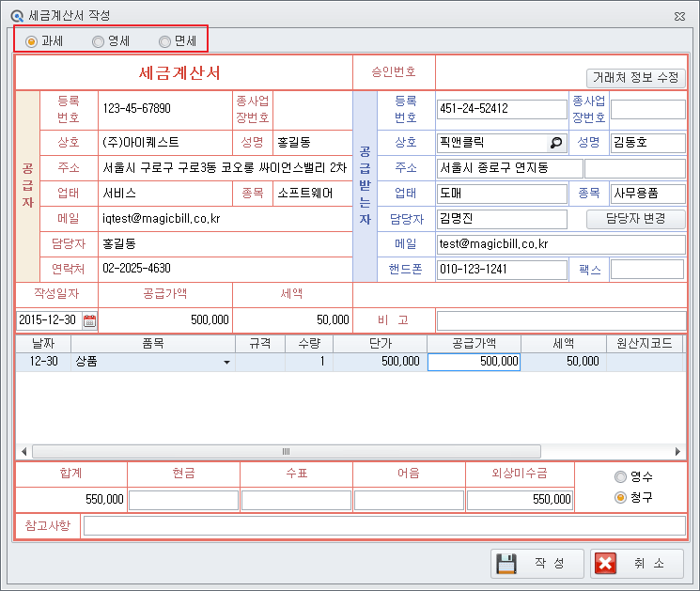Choose the 청구 radio option
This screenshot has width=700, height=591.
click(620, 497)
